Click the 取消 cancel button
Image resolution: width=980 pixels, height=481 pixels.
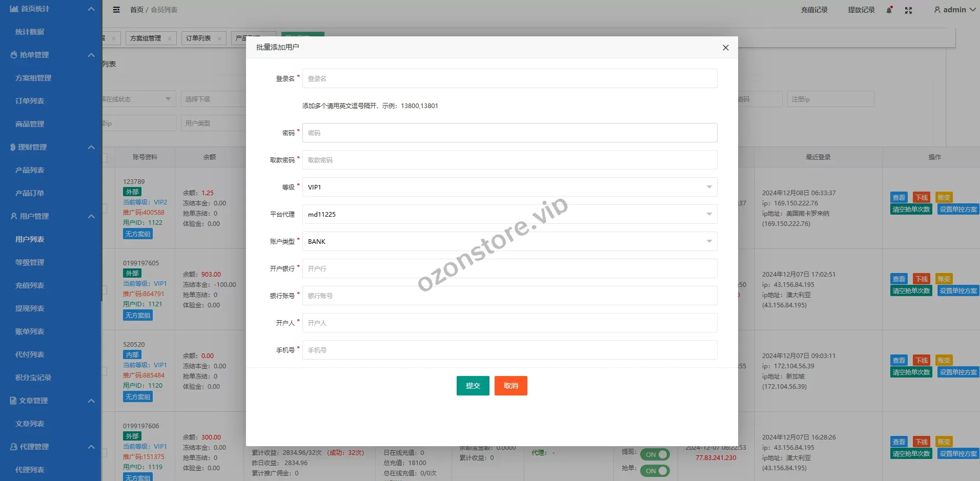pos(511,386)
